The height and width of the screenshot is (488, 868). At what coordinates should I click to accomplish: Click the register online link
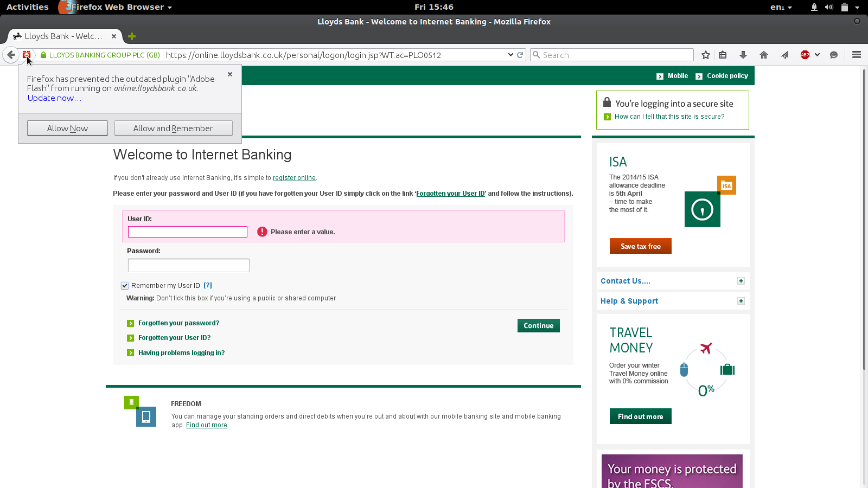pyautogui.click(x=294, y=178)
